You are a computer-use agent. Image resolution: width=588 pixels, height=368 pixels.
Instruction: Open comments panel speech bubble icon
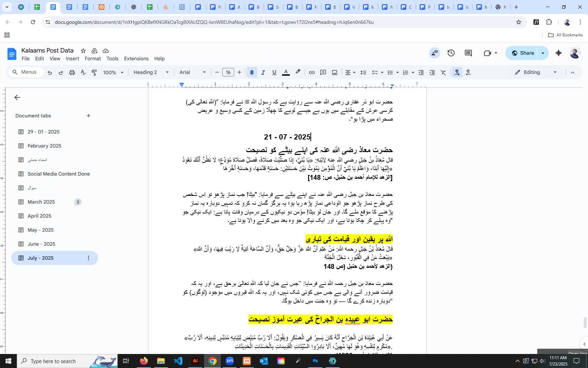[468, 53]
